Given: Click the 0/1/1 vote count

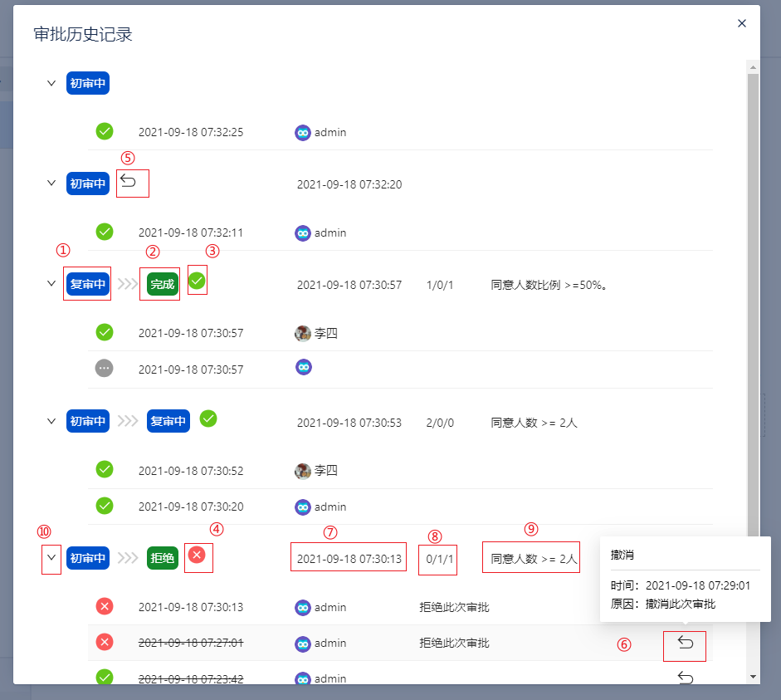Looking at the screenshot, I should pos(437,559).
